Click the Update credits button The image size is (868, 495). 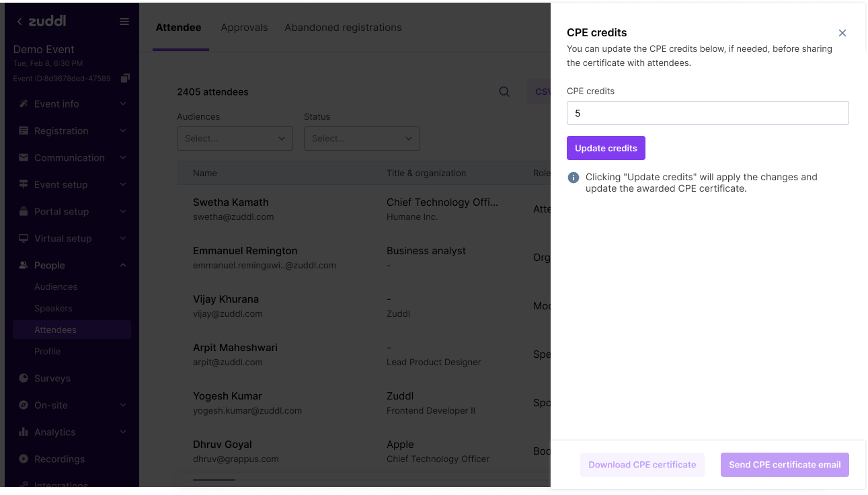(606, 148)
